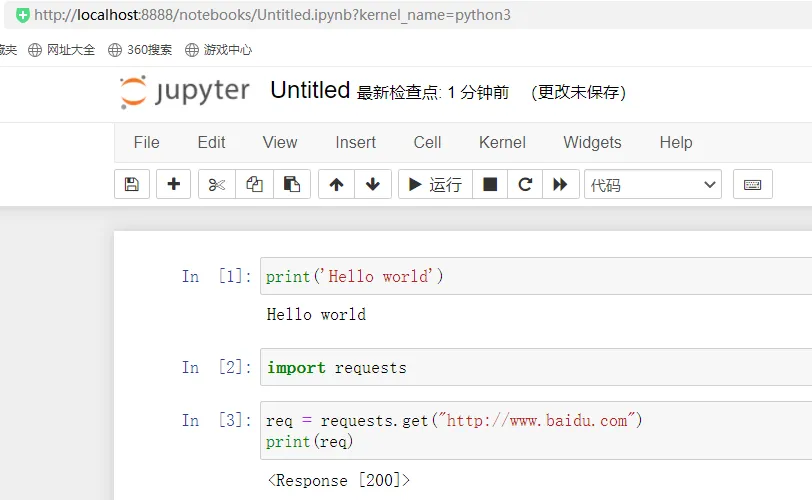Click the Jupyter logo
The height and width of the screenshot is (500, 812).
tap(185, 91)
